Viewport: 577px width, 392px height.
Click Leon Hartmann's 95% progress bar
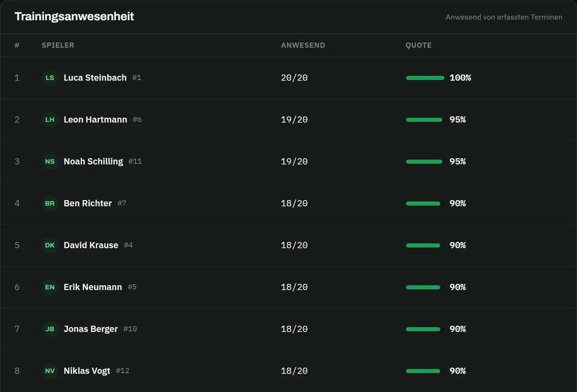point(424,120)
